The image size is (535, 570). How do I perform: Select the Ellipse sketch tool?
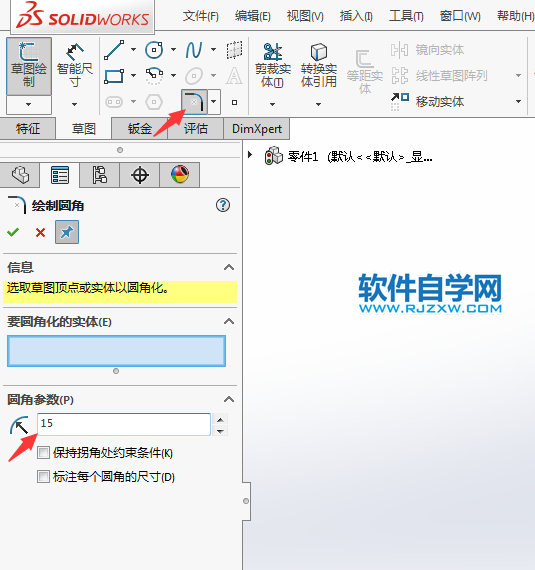194,76
